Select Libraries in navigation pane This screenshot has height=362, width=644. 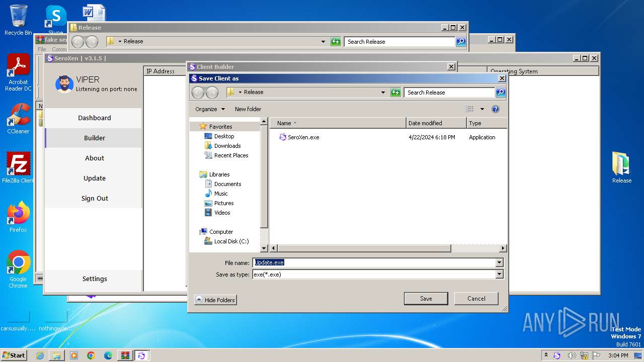coord(219,174)
